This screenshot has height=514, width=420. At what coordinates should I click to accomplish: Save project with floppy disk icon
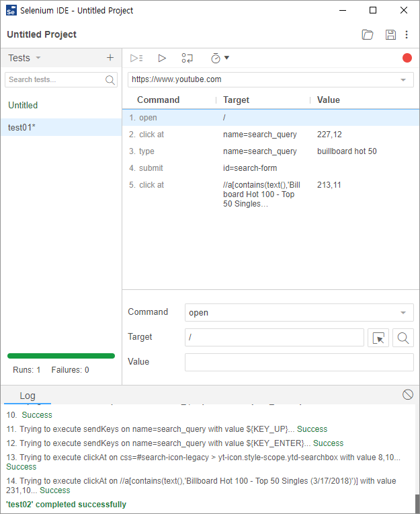pyautogui.click(x=390, y=34)
